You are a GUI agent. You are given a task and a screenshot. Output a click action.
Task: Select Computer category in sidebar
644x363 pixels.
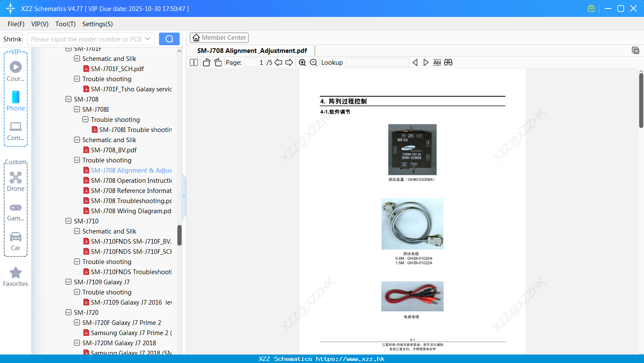[16, 131]
